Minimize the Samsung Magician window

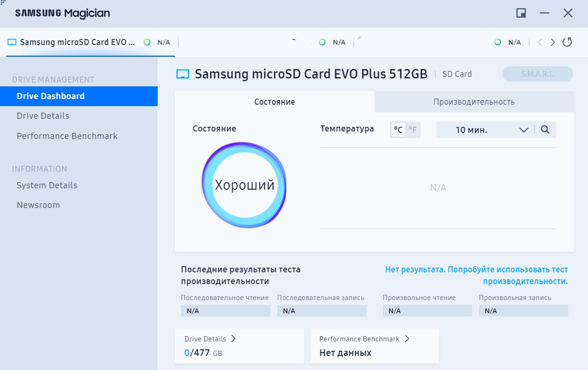[x=544, y=13]
